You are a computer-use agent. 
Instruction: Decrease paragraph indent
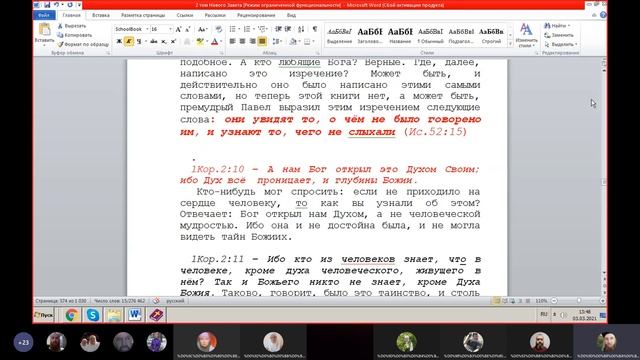(x=278, y=29)
